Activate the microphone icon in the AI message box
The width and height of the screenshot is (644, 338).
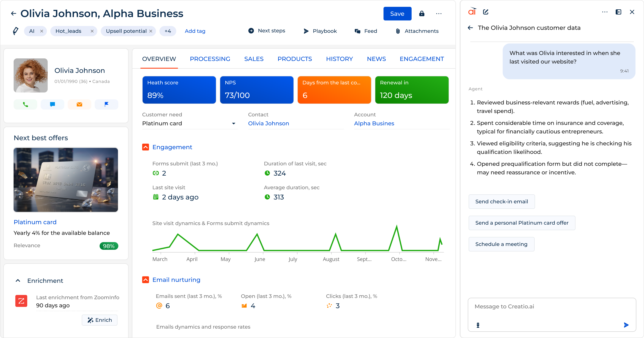tap(478, 325)
